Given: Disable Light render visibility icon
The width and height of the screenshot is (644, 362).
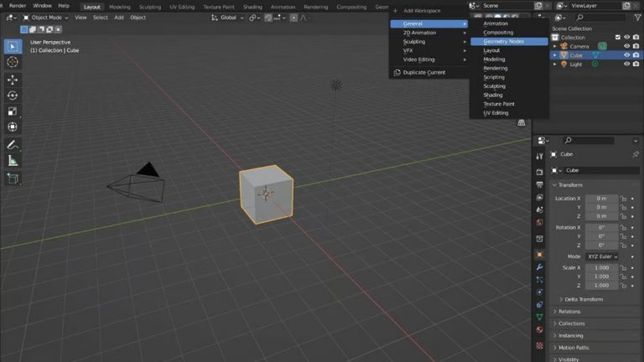Looking at the screenshot, I should click(636, 64).
